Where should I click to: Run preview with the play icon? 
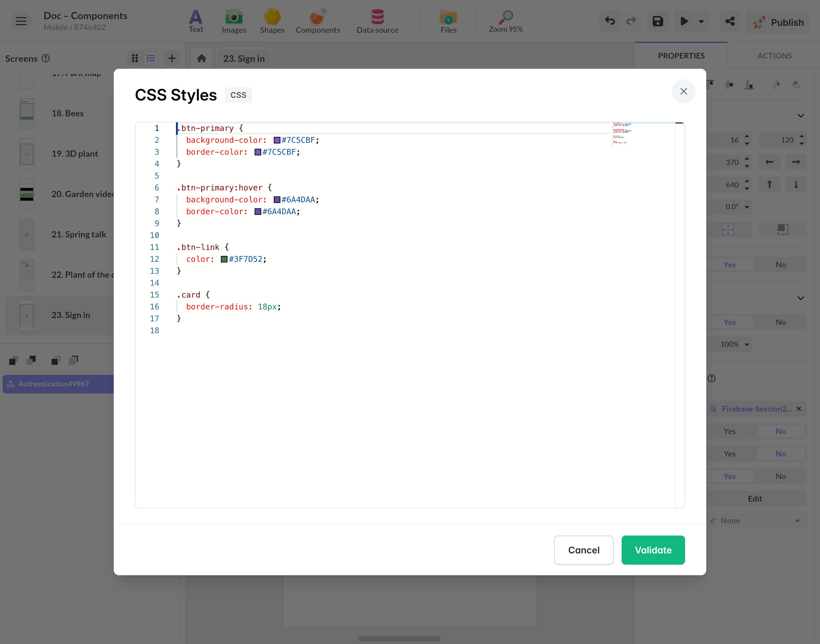[x=684, y=21]
